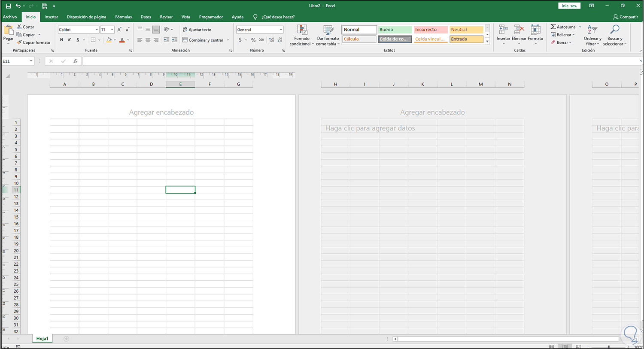Open Dar formato como tabla
Viewport: 644px width, 349px height.
328,35
